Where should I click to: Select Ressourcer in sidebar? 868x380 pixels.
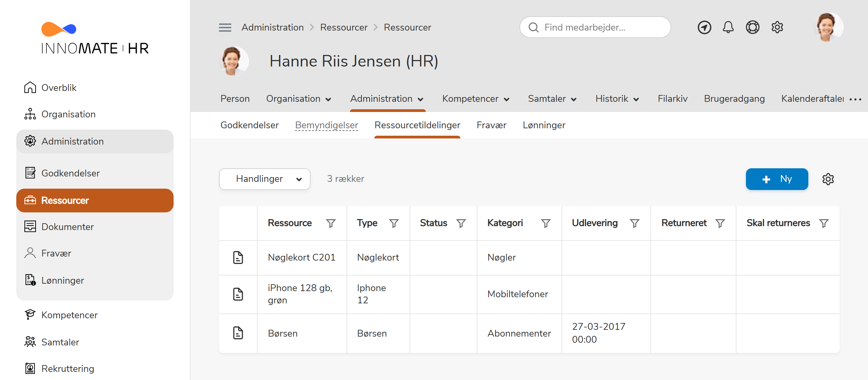95,201
